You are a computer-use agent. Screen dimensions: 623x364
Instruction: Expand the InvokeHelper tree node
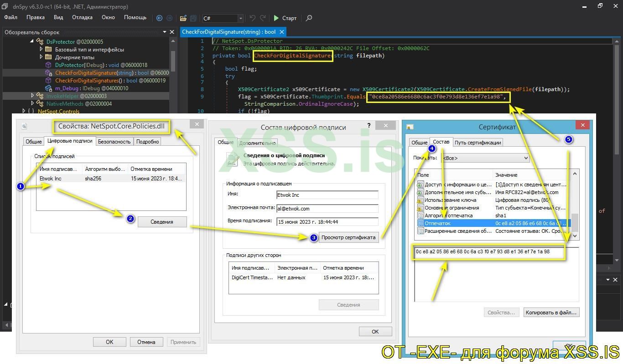32,96
